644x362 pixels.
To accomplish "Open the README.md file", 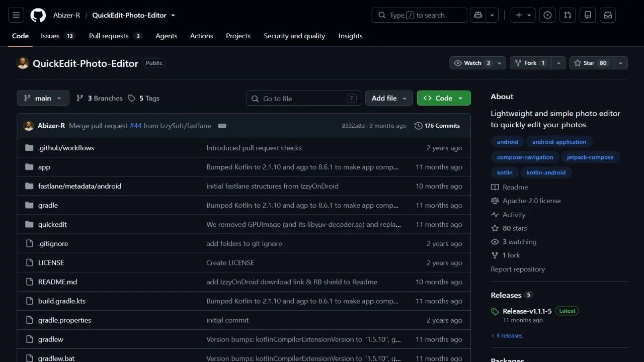I will pyautogui.click(x=57, y=282).
